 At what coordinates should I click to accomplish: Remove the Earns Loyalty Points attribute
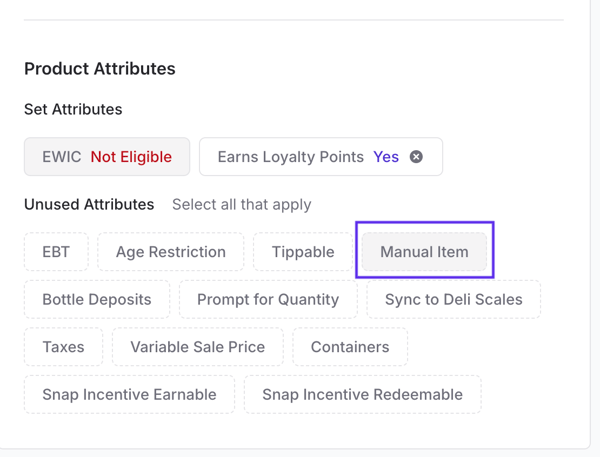pyautogui.click(x=416, y=157)
